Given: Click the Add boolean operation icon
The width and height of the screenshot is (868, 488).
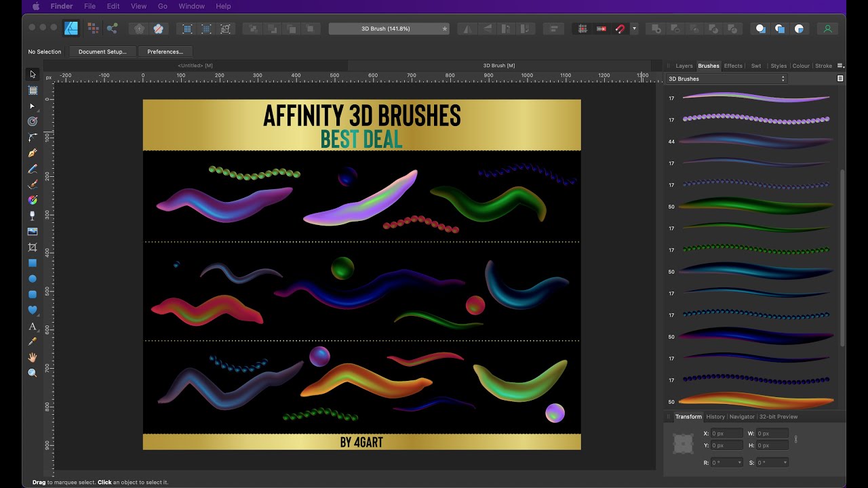Looking at the screenshot, I should 656,28.
